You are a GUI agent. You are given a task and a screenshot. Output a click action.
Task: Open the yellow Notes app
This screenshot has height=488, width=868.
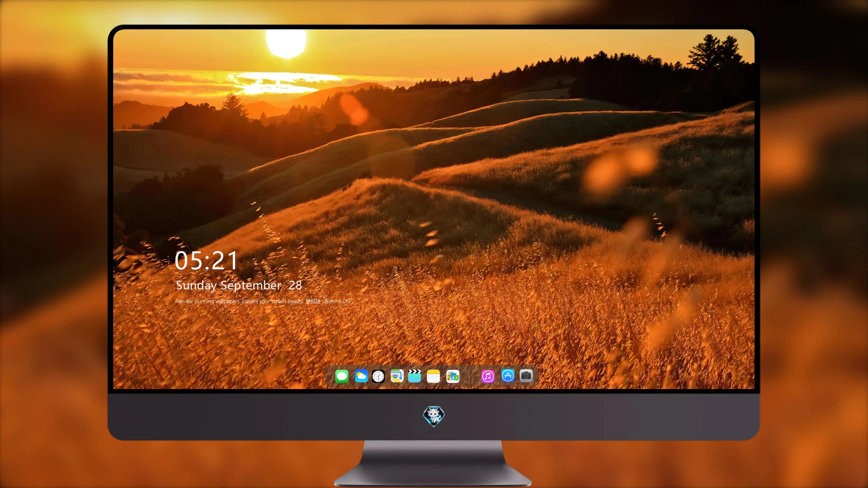[x=433, y=376]
